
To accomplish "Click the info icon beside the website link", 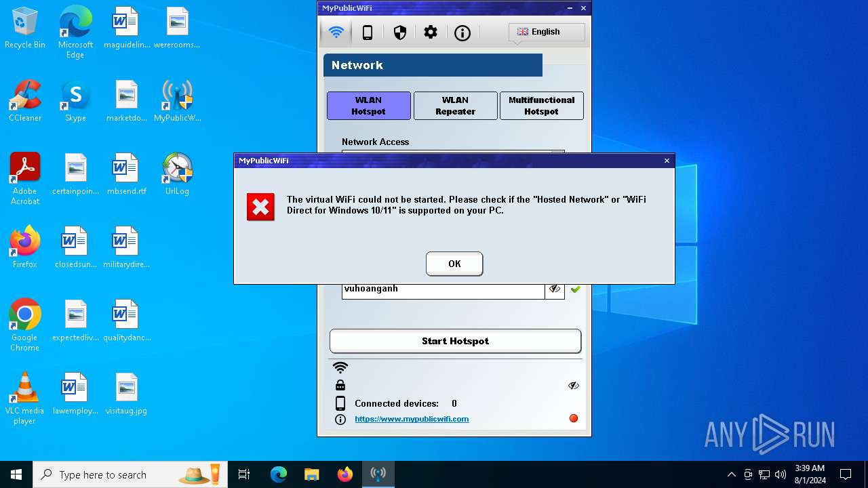I will click(340, 420).
